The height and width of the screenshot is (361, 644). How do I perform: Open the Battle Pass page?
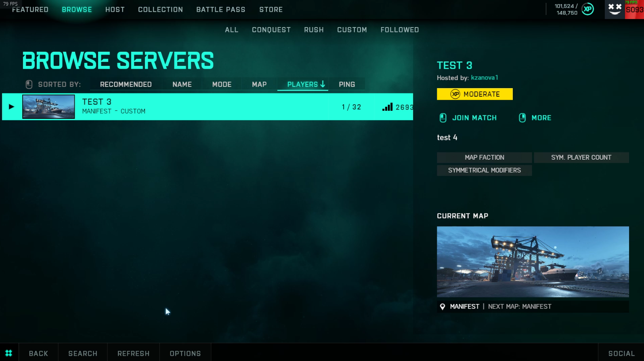pos(221,9)
